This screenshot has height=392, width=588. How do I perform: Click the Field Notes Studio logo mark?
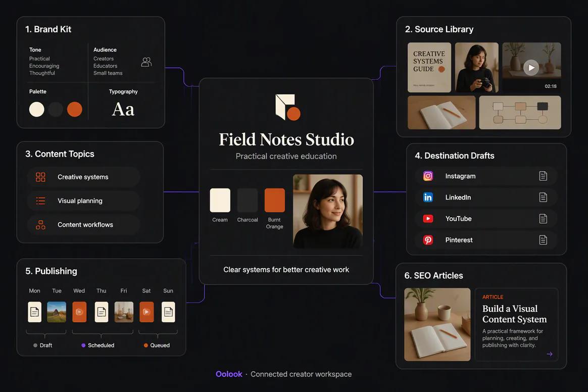287,107
